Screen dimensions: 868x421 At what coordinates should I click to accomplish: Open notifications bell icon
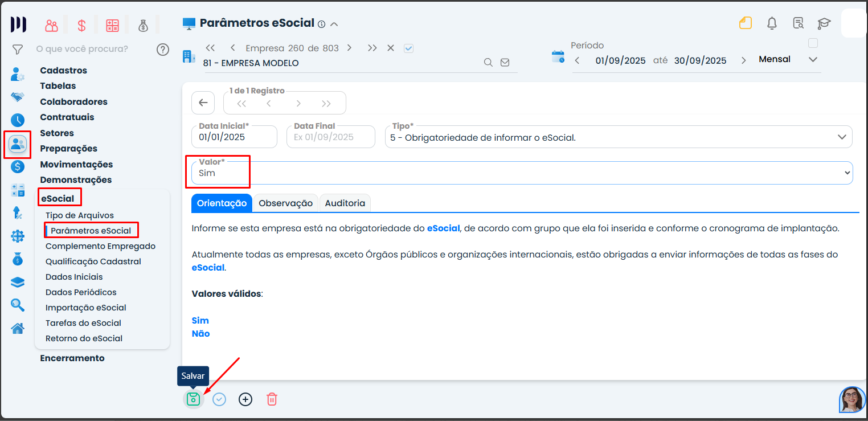(x=772, y=23)
